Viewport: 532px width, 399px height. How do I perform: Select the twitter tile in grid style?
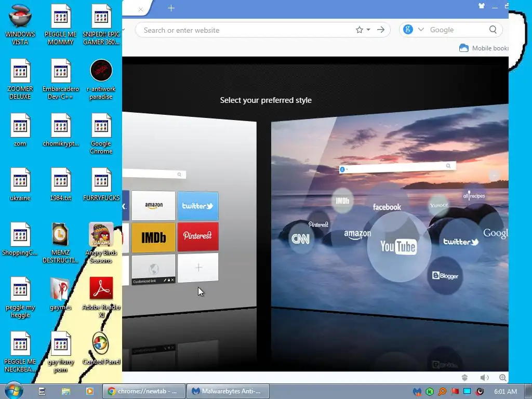tap(198, 206)
